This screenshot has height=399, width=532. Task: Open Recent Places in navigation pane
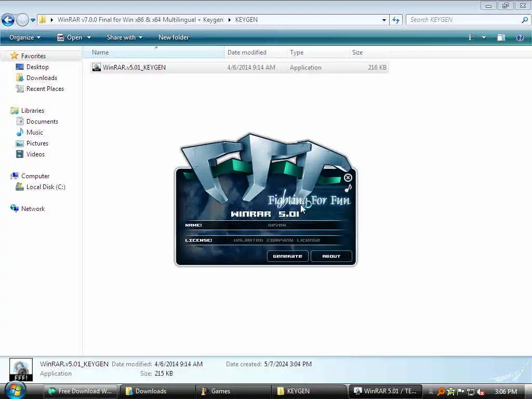pos(45,88)
